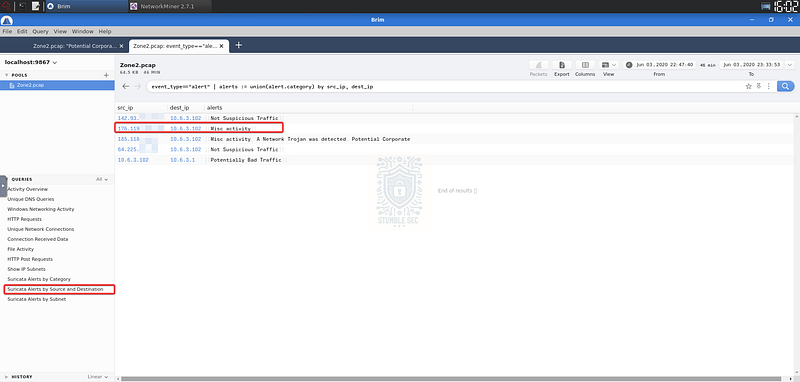Viewport: 800px width, 382px height.
Task: Run the File Activity query
Action: [20, 249]
